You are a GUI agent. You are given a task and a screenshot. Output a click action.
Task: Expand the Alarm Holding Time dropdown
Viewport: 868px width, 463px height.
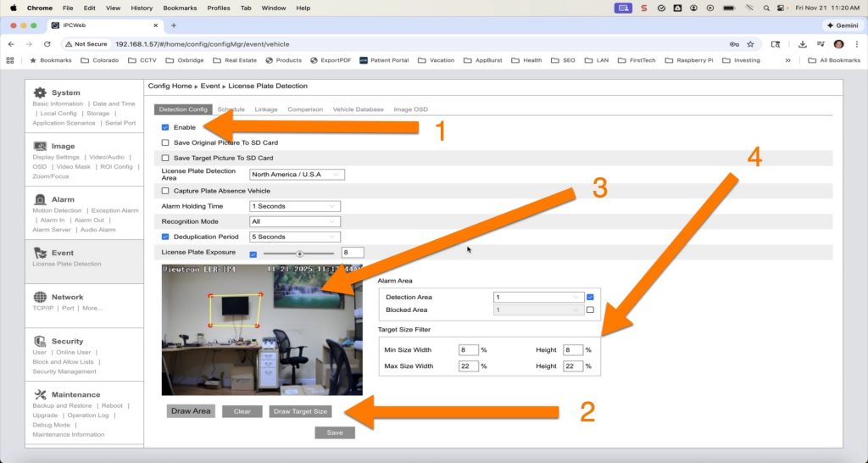(x=294, y=206)
